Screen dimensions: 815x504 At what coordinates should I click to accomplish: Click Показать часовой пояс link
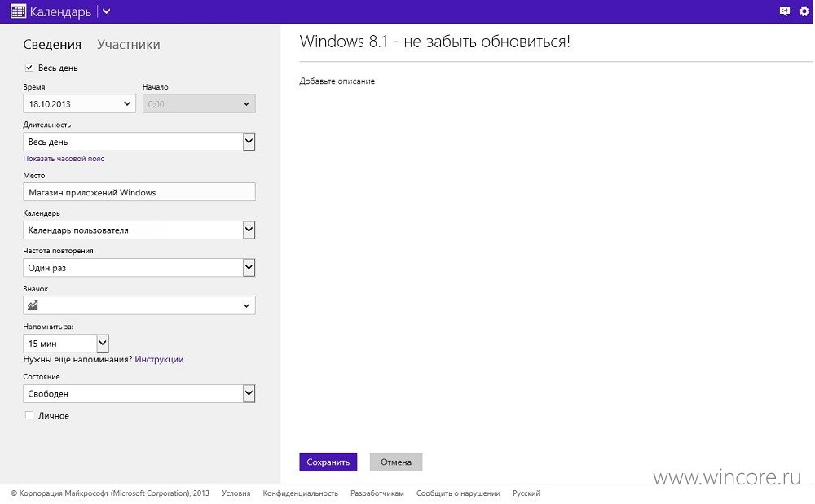64,158
